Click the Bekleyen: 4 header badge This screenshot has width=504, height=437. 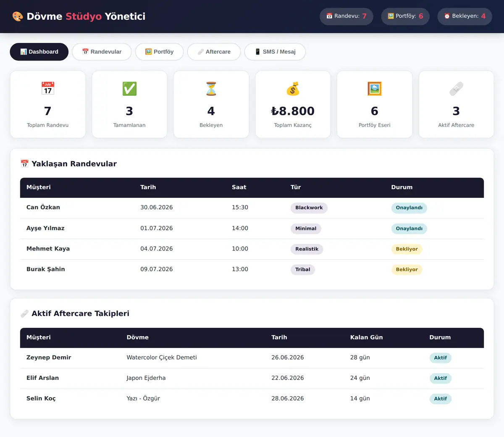coord(465,16)
